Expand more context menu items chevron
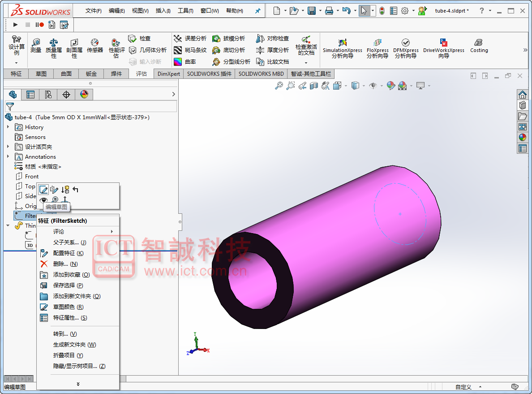532x394 pixels. coord(78,384)
